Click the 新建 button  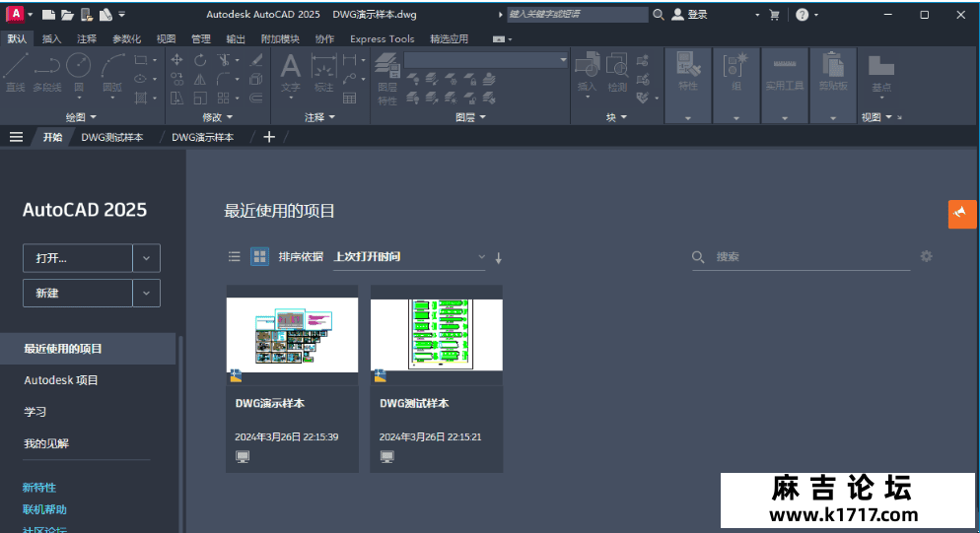click(78, 293)
